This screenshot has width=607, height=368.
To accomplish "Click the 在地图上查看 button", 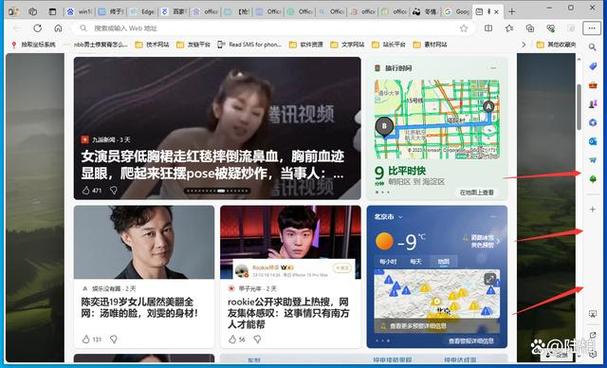I will click(477, 192).
